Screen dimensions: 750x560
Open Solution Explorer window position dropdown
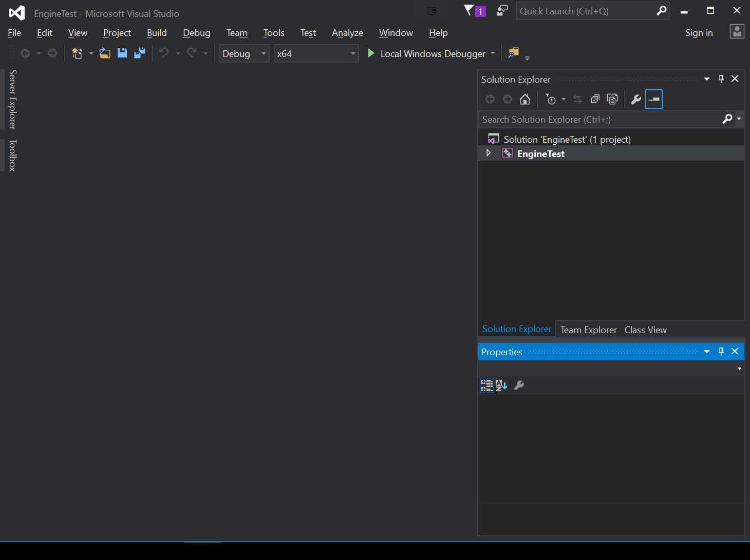tap(707, 79)
